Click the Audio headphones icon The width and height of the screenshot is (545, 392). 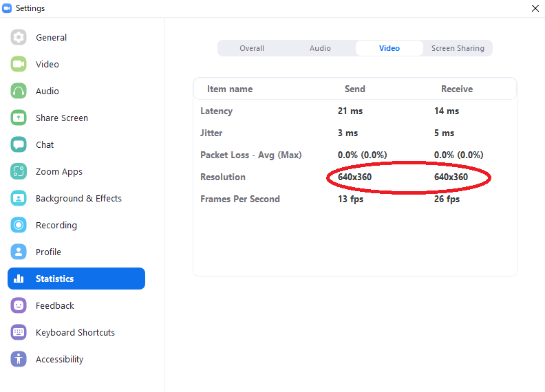pyautogui.click(x=19, y=91)
